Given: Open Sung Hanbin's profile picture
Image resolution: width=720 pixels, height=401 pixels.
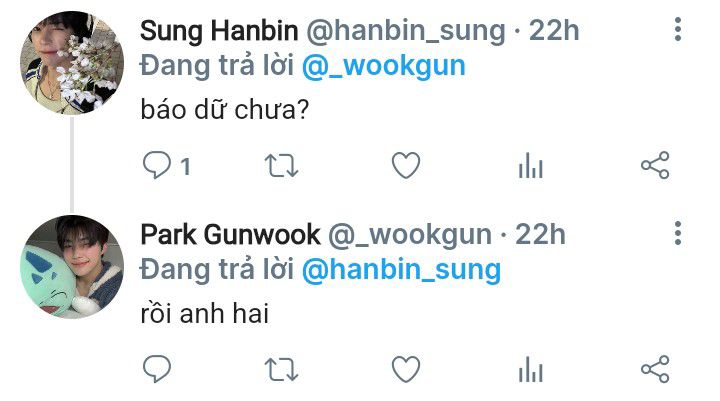Looking at the screenshot, I should [72, 62].
